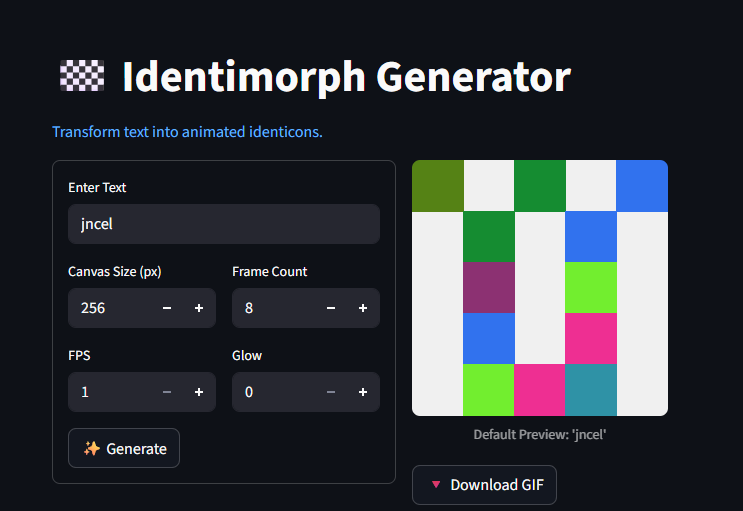Click the 'Canvas Size (px)' label
This screenshot has height=511, width=743.
pos(115,272)
